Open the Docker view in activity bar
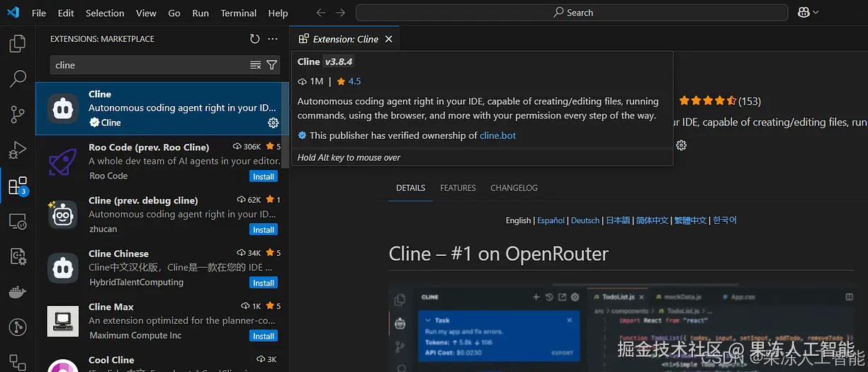 coord(18,292)
